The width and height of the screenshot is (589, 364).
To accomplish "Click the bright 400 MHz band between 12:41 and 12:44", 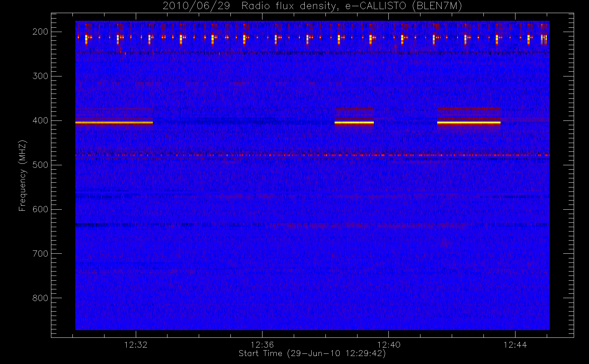I will 469,123.
